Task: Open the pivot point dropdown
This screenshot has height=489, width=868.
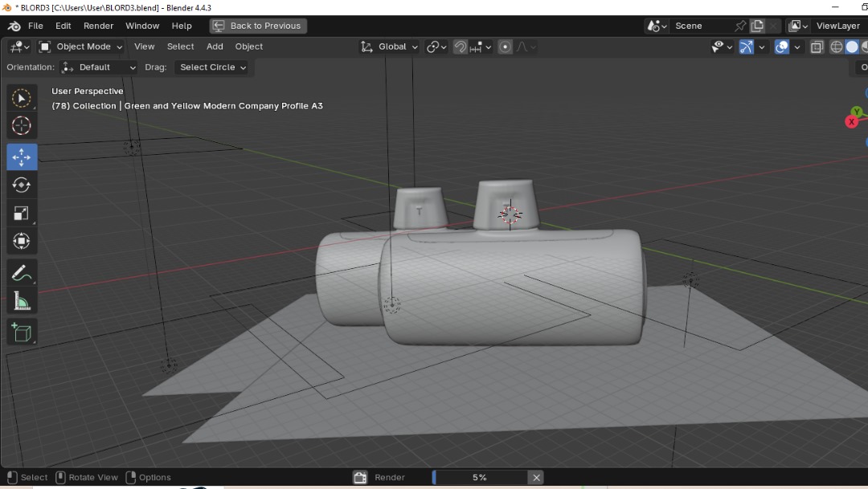Action: (x=436, y=47)
